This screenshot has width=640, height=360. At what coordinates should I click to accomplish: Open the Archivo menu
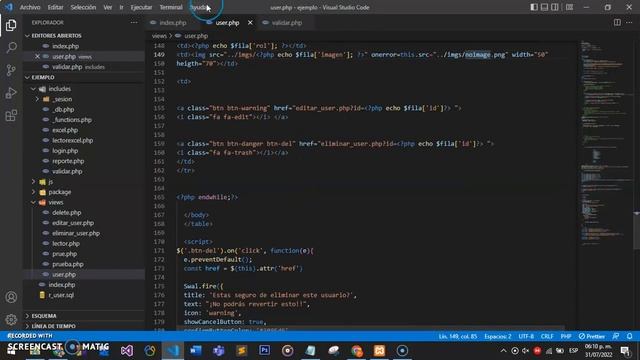coord(30,7)
